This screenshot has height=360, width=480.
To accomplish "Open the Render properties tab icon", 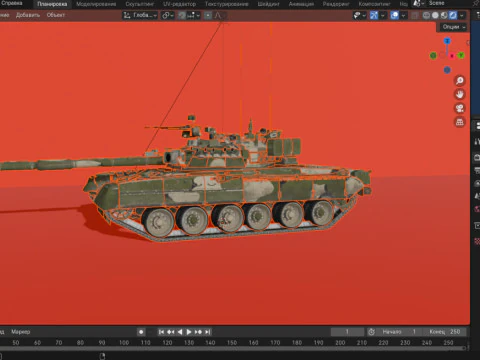I will point(477,157).
